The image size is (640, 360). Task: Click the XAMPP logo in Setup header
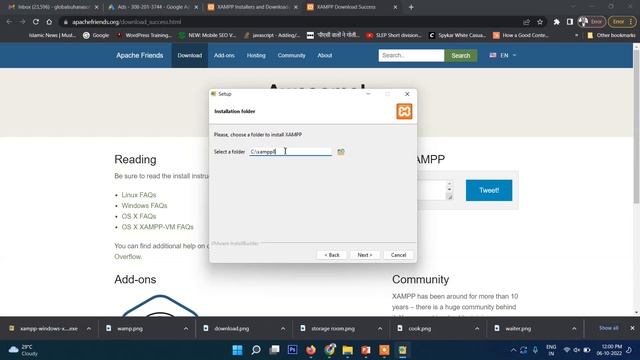404,111
